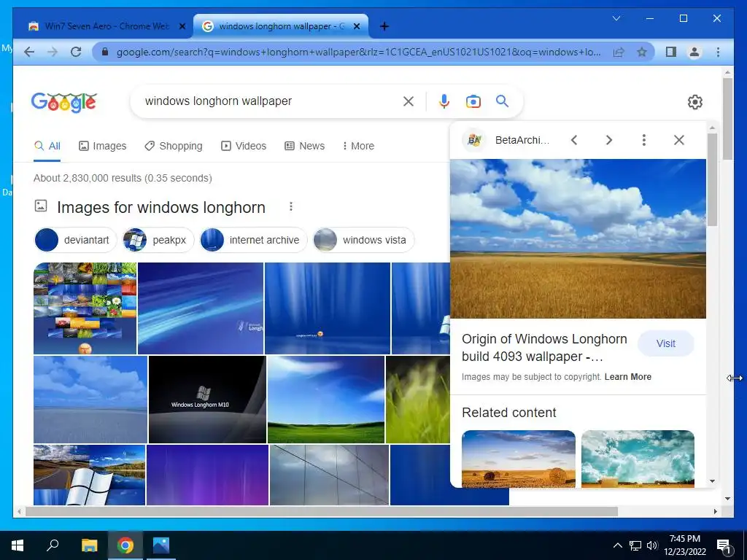This screenshot has height=560, width=747.
Task: Open the hay bales related image
Action: 519,459
